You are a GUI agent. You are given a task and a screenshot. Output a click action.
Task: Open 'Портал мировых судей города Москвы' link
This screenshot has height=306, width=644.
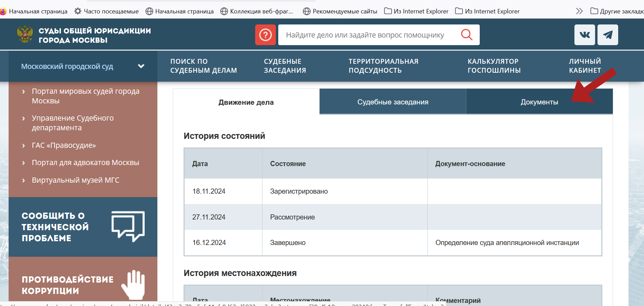[85, 96]
